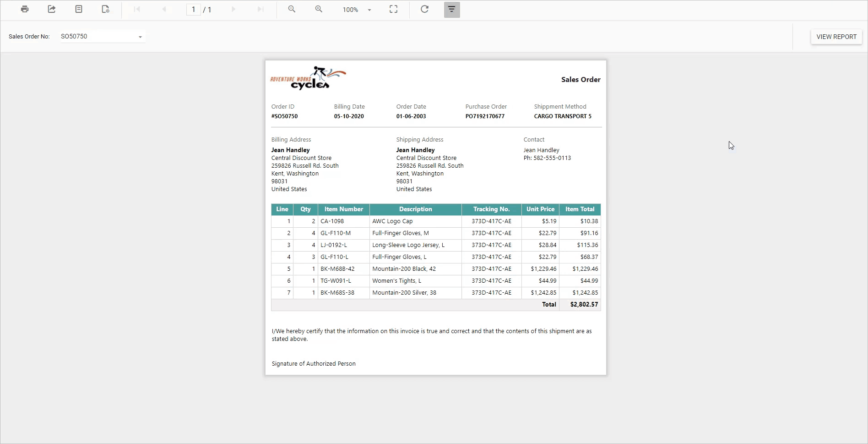Click the VIEW REPORT button
This screenshot has width=868, height=444.
(836, 37)
